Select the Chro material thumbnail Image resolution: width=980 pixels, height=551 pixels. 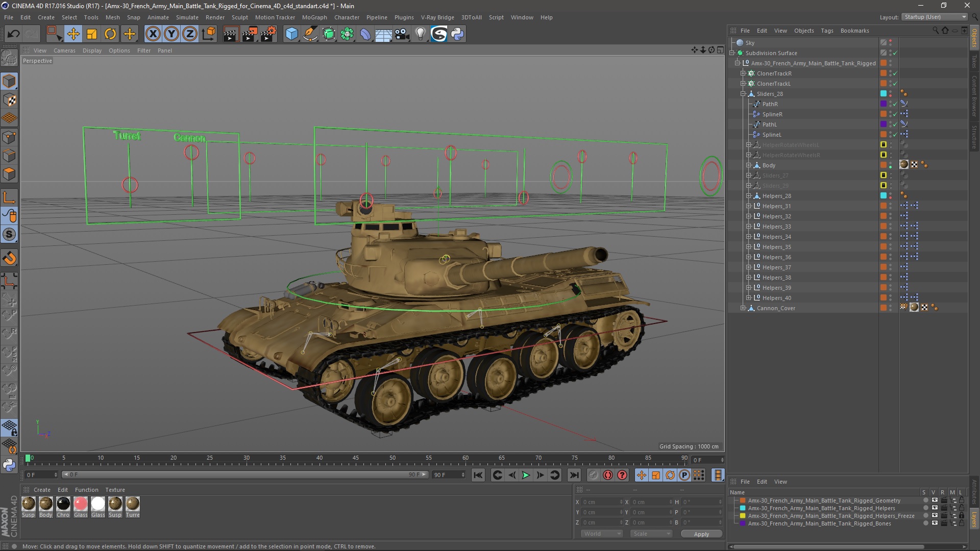coord(63,504)
